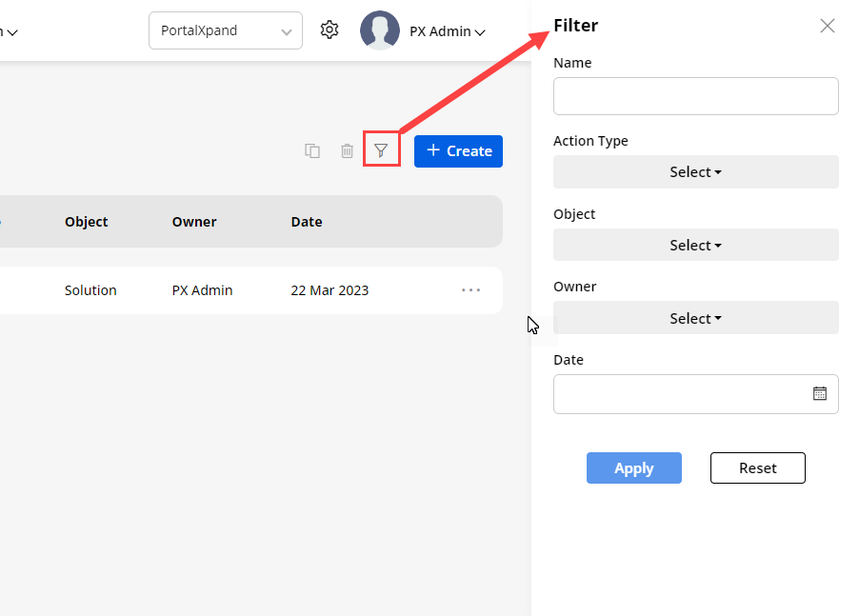Close the Filter panel
859x616 pixels.
pos(827,26)
